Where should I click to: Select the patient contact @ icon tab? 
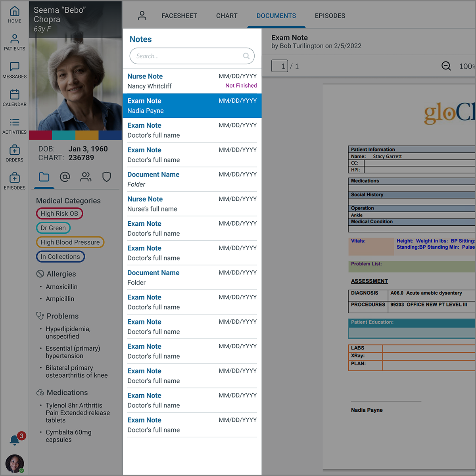coord(65,177)
